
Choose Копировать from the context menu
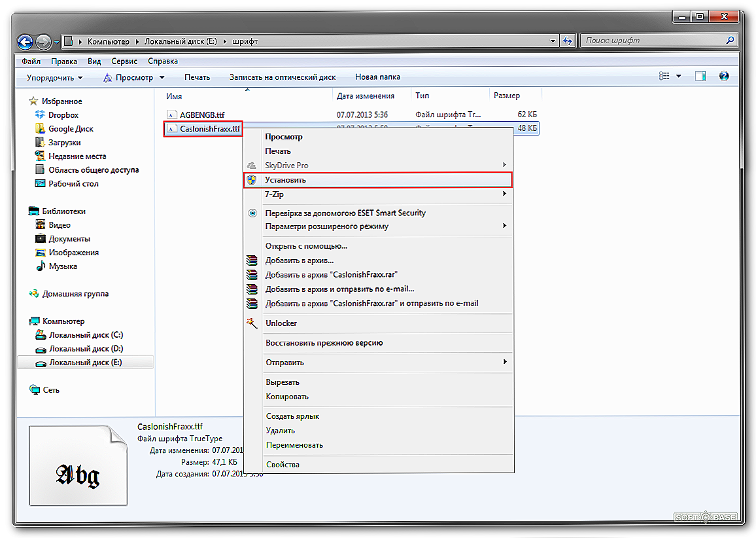coord(287,397)
